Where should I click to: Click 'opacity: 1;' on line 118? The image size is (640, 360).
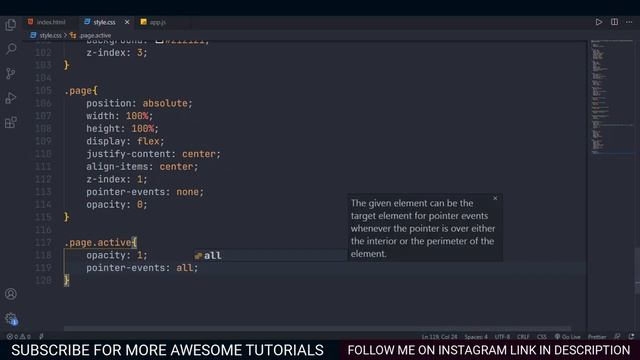pyautogui.click(x=116, y=255)
